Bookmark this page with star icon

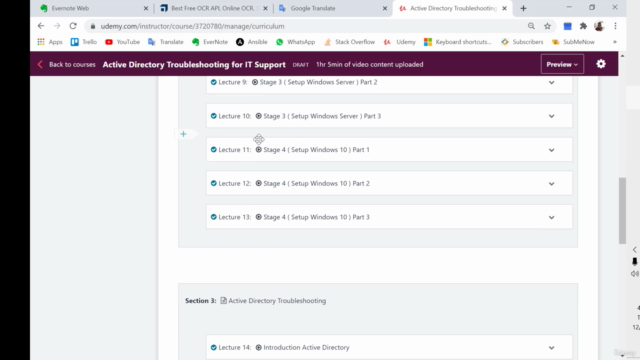tap(547, 26)
